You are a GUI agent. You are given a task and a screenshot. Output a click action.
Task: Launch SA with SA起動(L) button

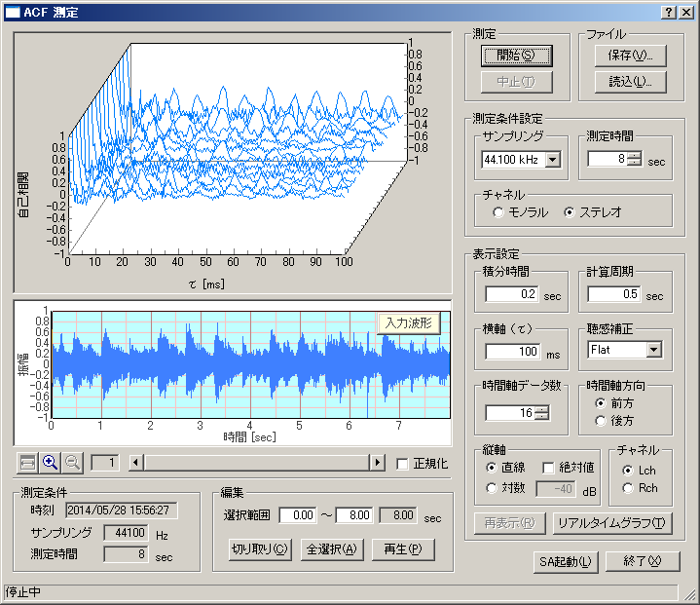(566, 562)
